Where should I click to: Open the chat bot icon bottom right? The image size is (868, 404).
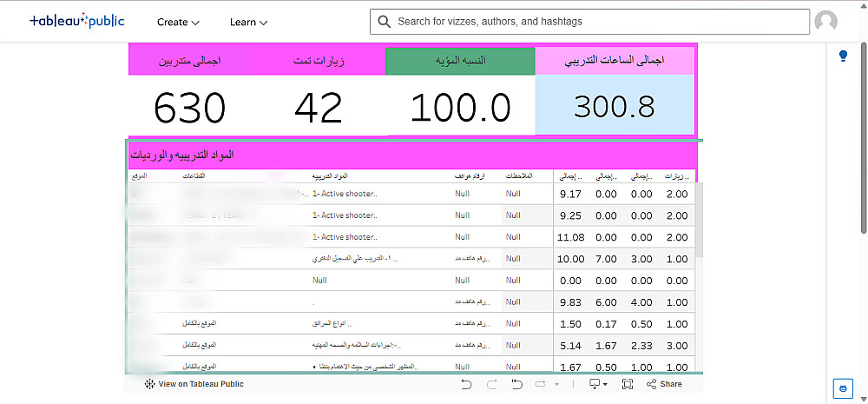(x=843, y=388)
